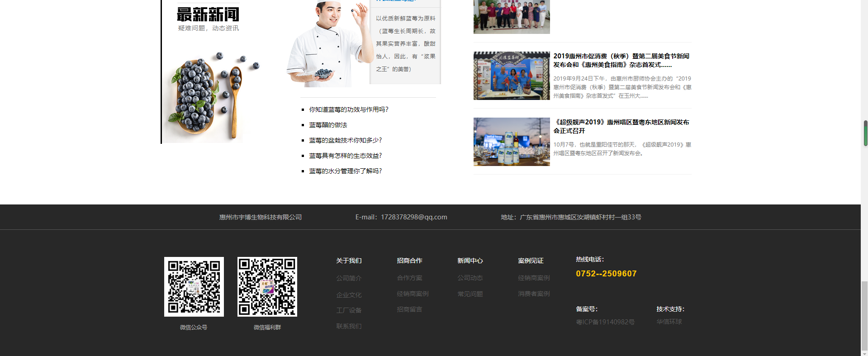Click the 最新新闻 heading
868x356 pixels.
pos(208,14)
